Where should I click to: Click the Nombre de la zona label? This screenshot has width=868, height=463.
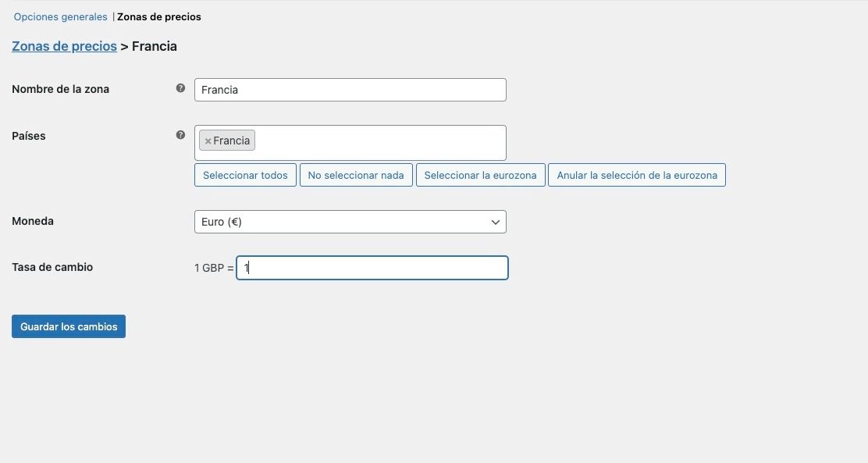[60, 89]
